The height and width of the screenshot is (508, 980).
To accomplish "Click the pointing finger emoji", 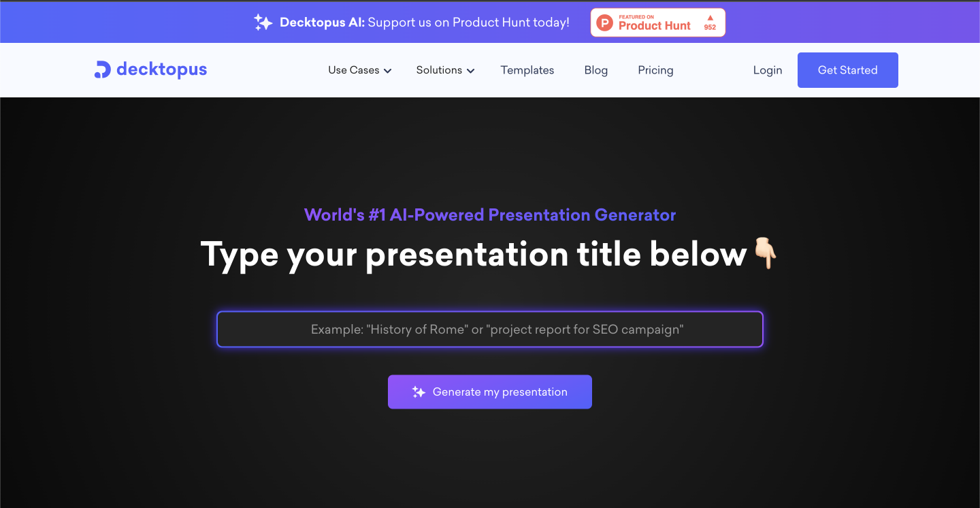I will pyautogui.click(x=765, y=255).
